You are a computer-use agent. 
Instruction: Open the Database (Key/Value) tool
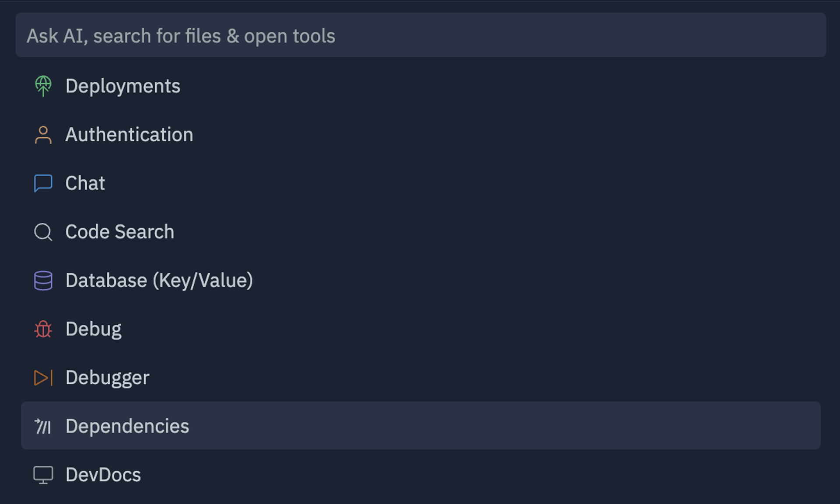tap(159, 280)
